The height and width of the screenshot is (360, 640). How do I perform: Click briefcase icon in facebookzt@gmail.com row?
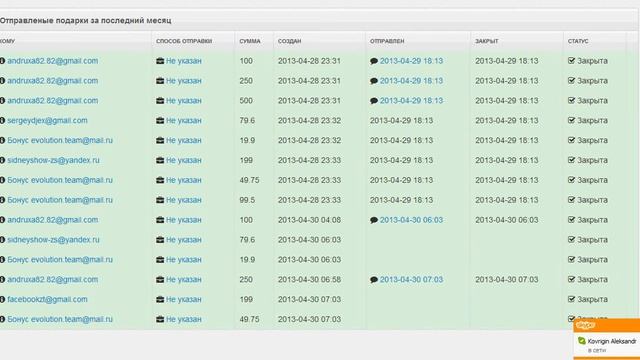tap(160, 300)
